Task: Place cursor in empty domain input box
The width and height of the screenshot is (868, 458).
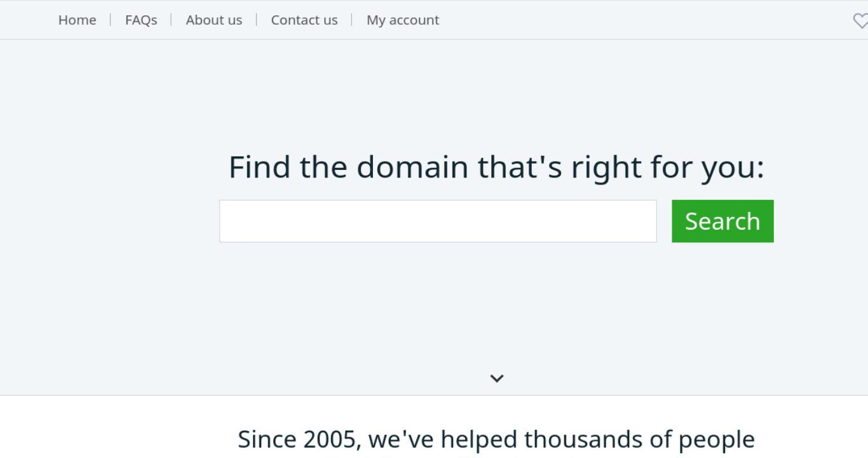Action: tap(438, 221)
